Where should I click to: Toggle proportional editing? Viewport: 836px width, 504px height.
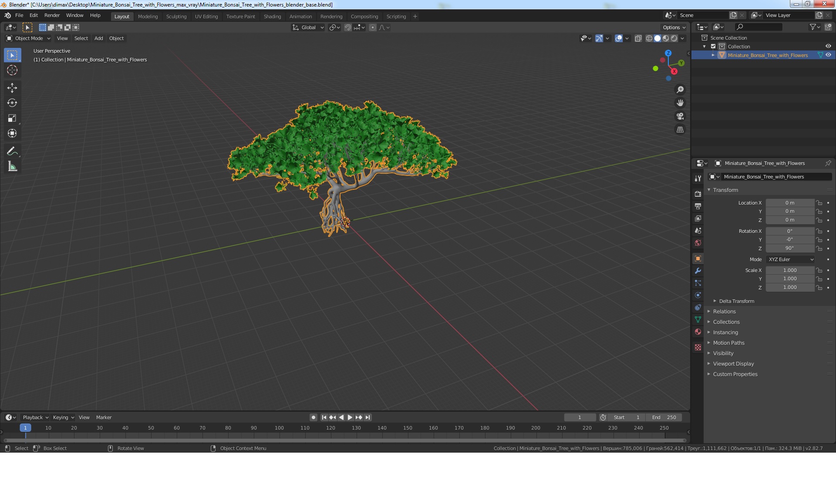tap(373, 27)
